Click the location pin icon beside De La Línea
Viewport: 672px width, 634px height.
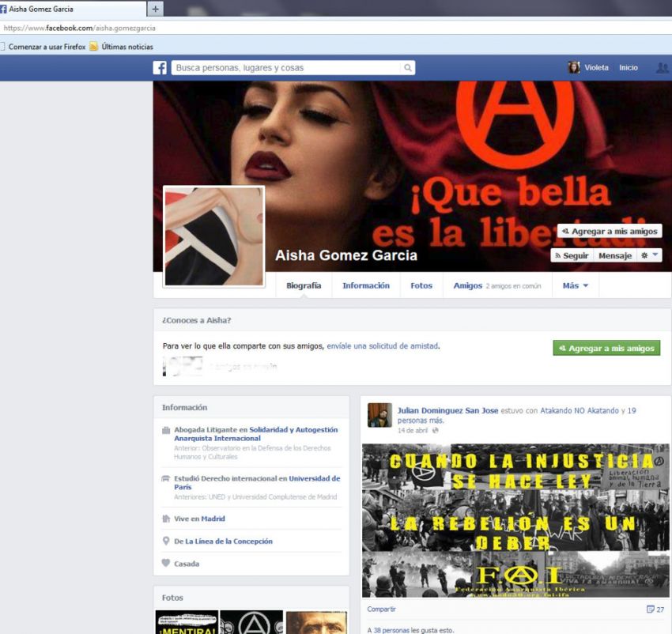166,541
